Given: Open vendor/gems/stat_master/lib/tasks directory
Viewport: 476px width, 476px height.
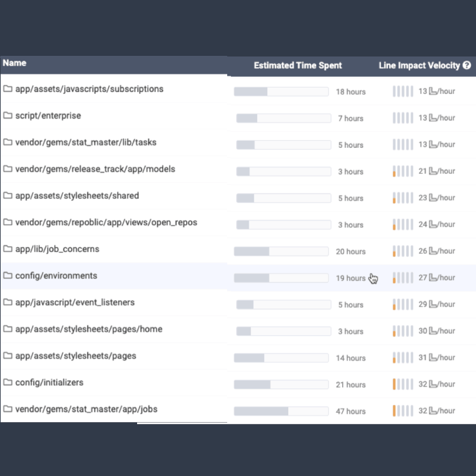Looking at the screenshot, I should (x=86, y=142).
